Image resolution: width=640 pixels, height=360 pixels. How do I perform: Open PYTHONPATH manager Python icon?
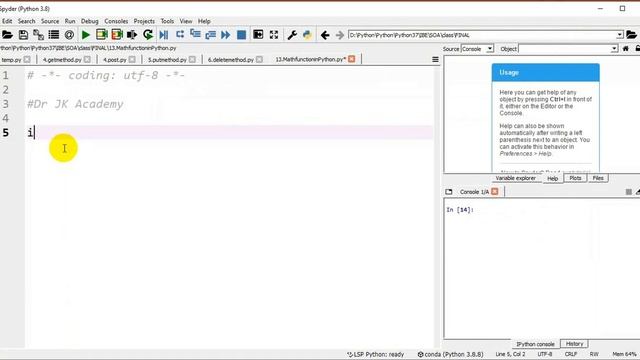click(307, 35)
